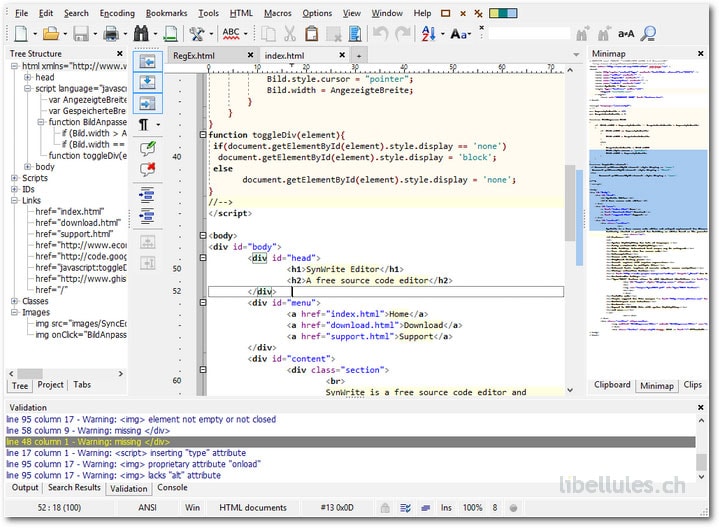
Task: Select href="download.html" in tree
Action: coord(78,223)
